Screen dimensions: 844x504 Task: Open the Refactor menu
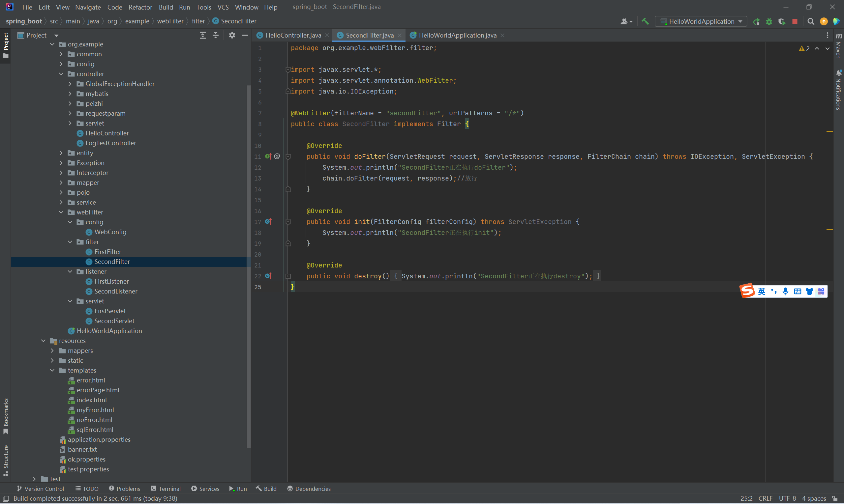[x=140, y=7]
